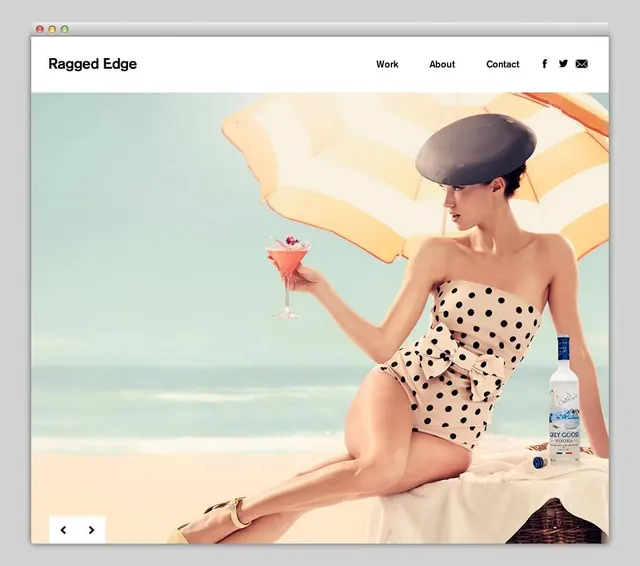
Task: Open the Facebook icon link
Action: pyautogui.click(x=544, y=64)
